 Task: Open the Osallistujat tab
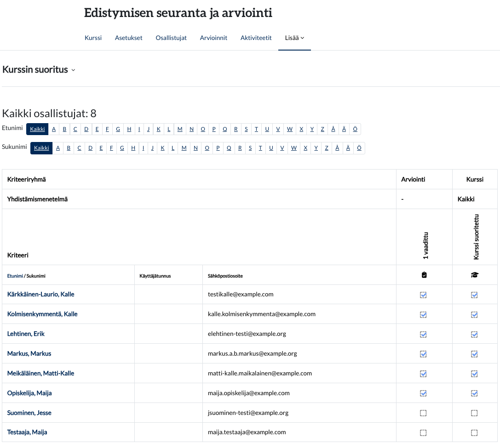click(171, 38)
